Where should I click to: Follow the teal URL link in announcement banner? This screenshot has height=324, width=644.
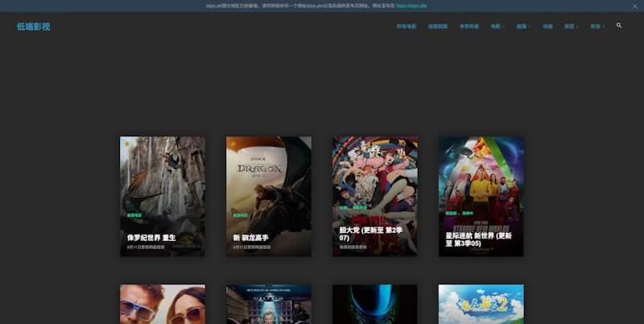click(x=411, y=6)
